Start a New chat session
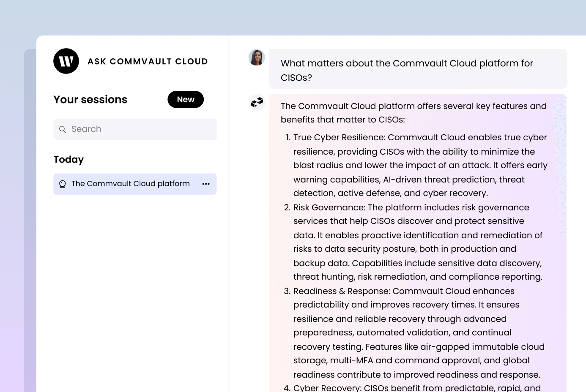The width and height of the screenshot is (586, 392). click(x=186, y=99)
